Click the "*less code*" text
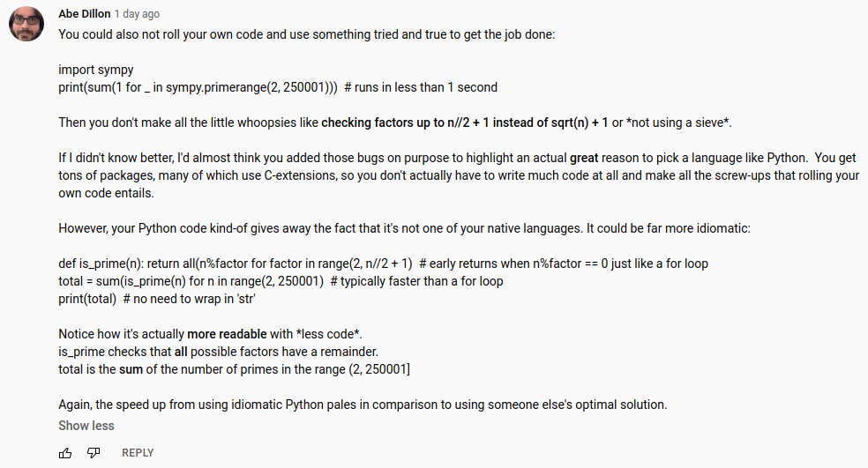Viewport: 868px width, 468px height. (x=328, y=334)
